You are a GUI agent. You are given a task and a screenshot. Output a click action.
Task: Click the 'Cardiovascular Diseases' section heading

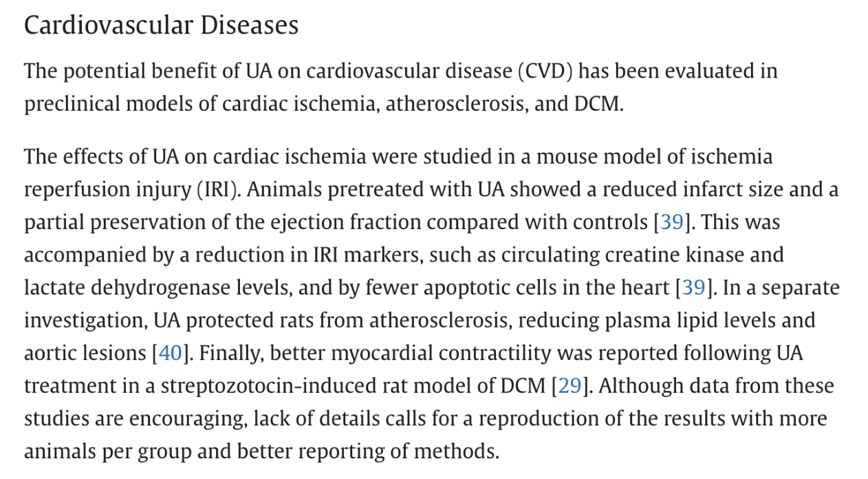[162, 25]
